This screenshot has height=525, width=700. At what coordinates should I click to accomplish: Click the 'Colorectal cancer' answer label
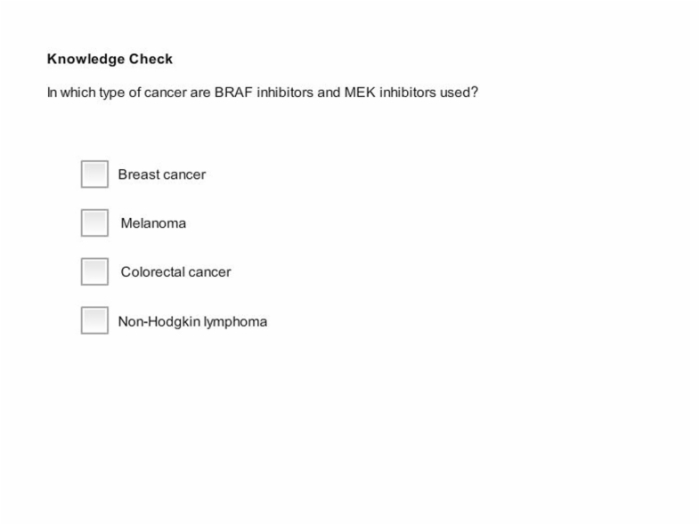176,272
